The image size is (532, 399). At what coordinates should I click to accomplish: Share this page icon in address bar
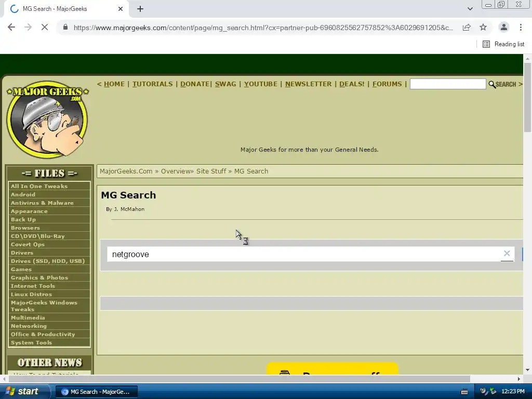point(467,28)
